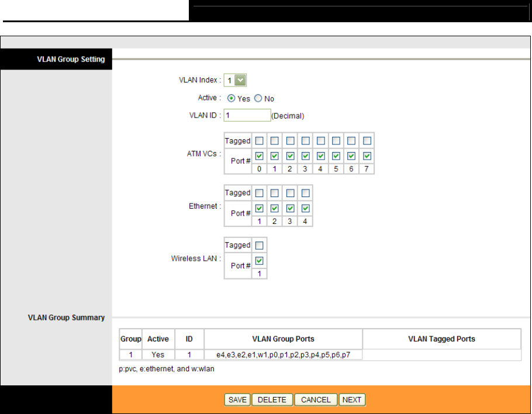Toggle ATM VCs Tagged checkbox for port 3
The image size is (532, 414).
point(305,140)
